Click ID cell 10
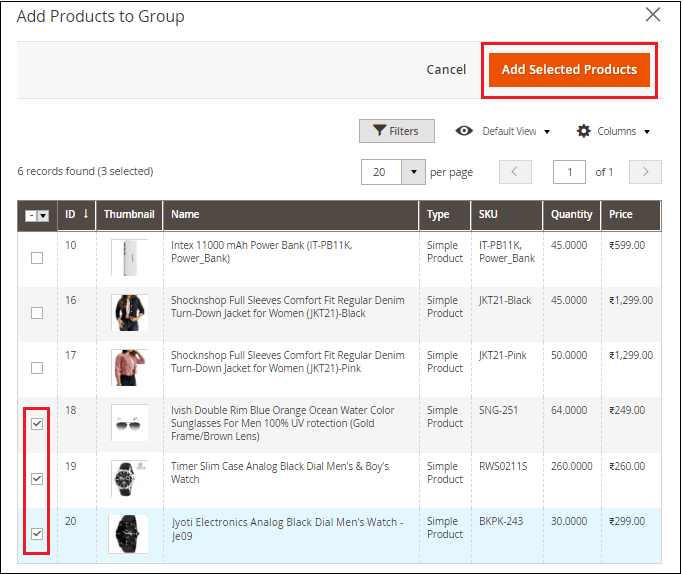Viewport: 683px width, 574px height. pos(71,245)
